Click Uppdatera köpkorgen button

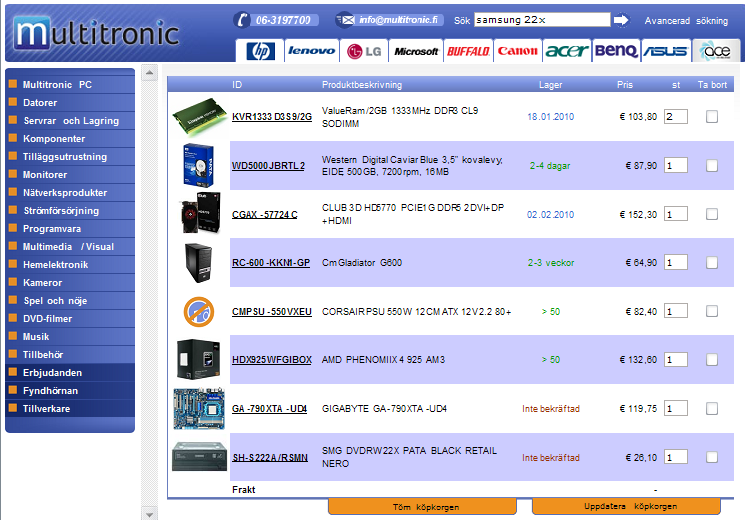coord(626,507)
